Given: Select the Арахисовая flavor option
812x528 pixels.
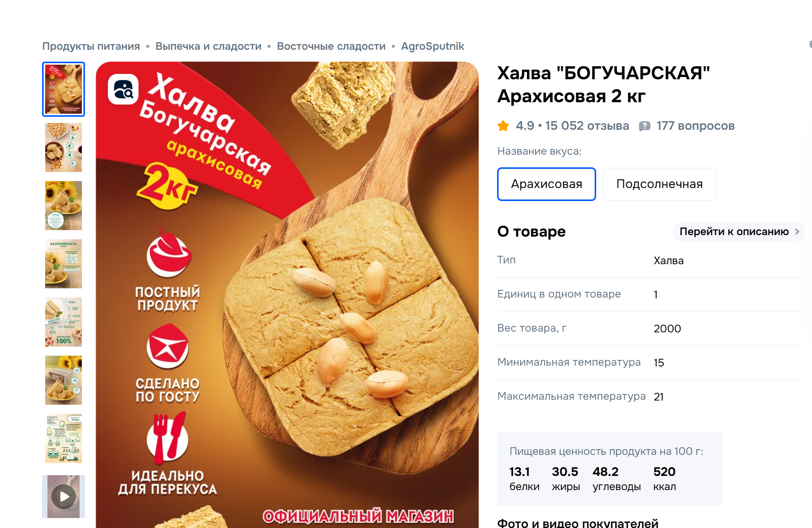Looking at the screenshot, I should click(546, 184).
